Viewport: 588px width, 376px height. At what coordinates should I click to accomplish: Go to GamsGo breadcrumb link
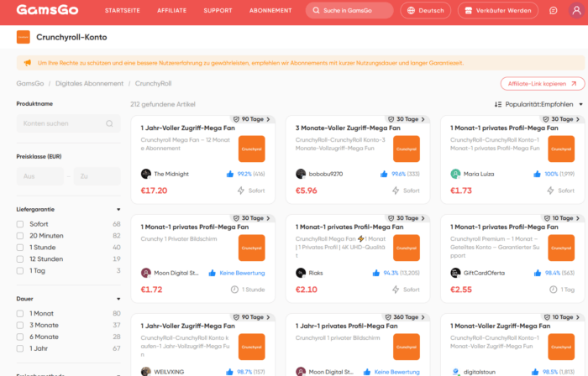tap(30, 84)
